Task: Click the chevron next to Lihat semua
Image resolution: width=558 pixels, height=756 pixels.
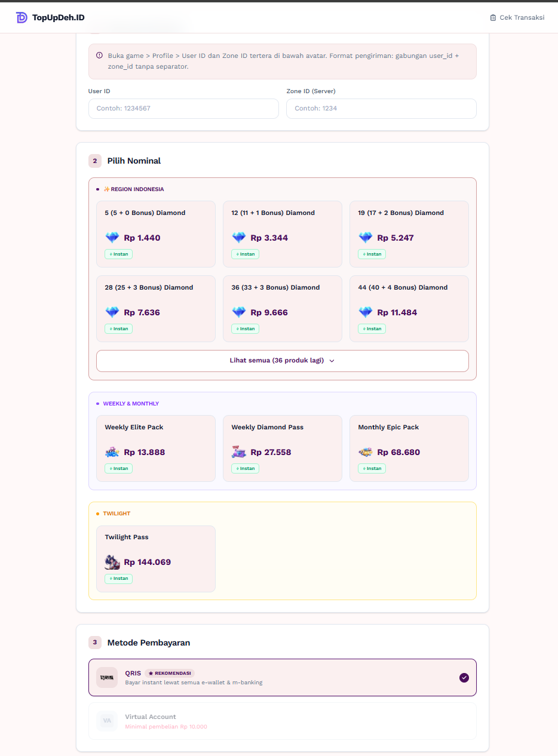Action: pos(332,361)
